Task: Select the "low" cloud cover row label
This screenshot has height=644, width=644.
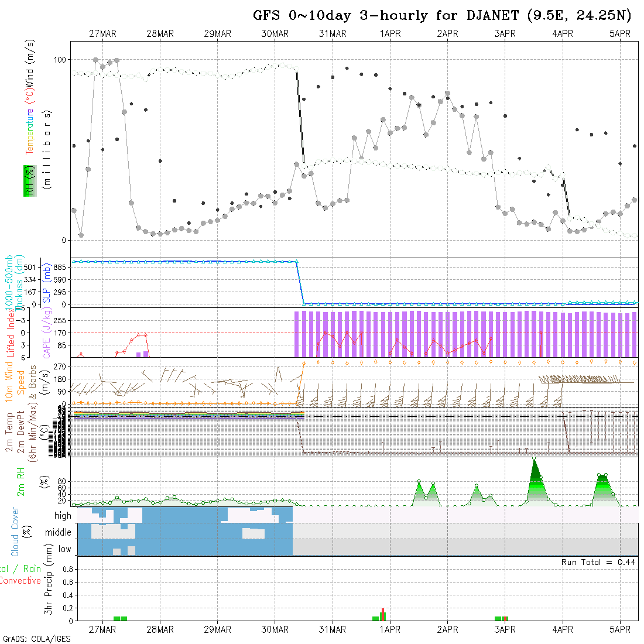Action: 64,549
